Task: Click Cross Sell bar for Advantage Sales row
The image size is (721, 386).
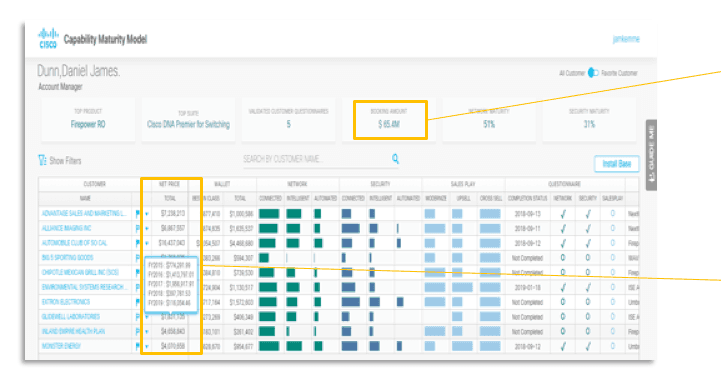Action: 490,214
